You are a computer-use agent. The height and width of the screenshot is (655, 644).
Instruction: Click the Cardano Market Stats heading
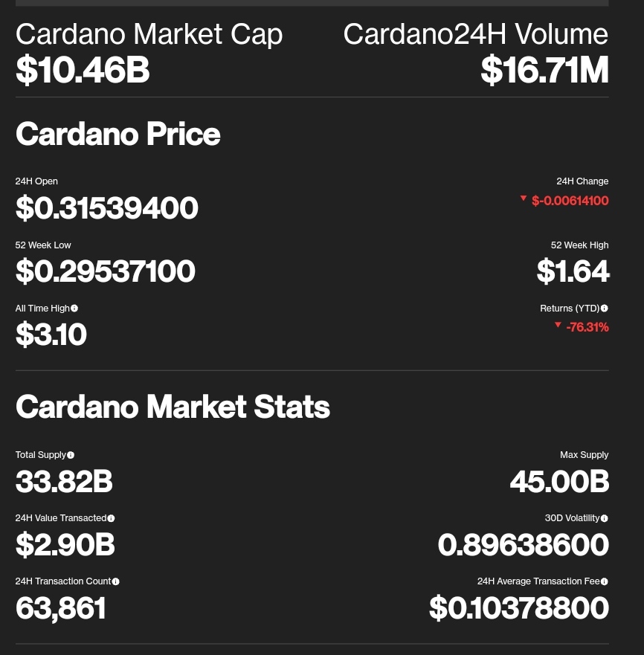pos(173,407)
